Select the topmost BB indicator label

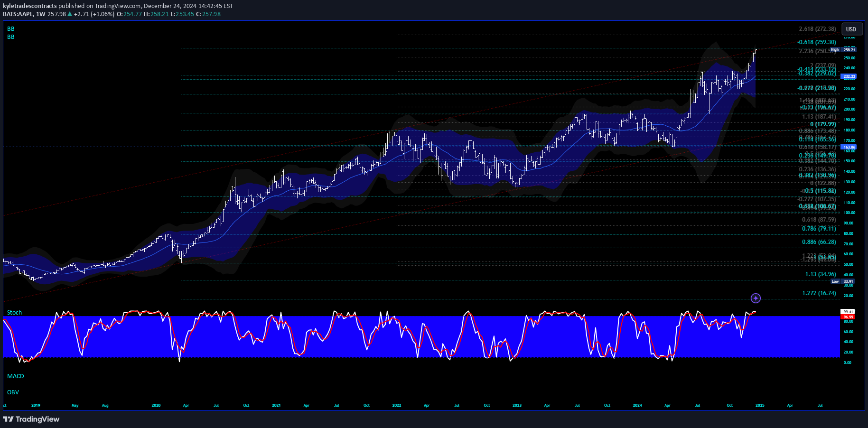tap(11, 29)
